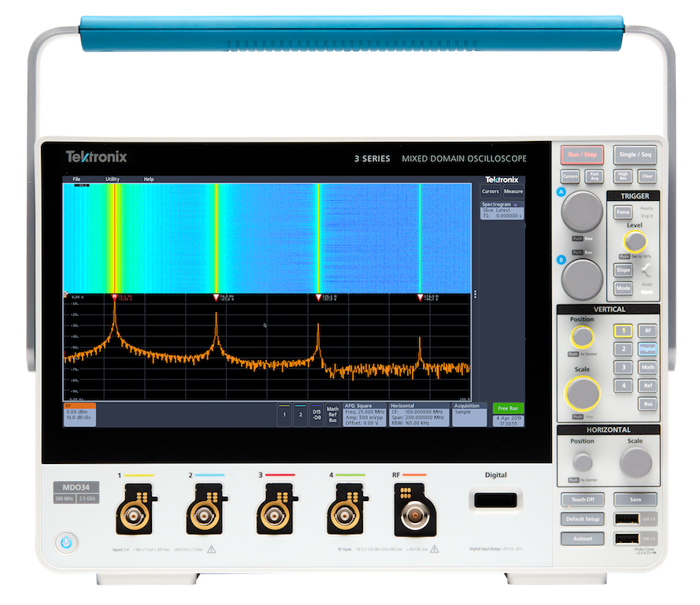Open the RF channel badge
700x605 pixels.
(x=80, y=415)
